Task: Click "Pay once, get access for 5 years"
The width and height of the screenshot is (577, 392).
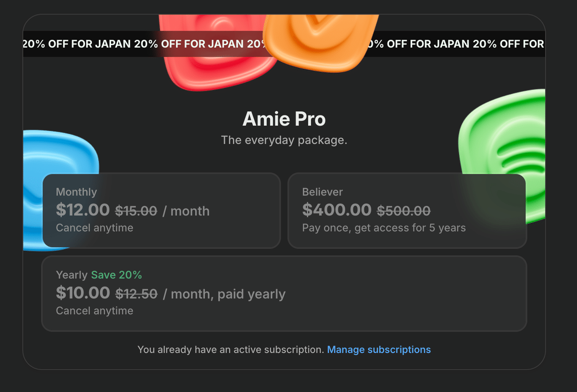Action: point(384,228)
